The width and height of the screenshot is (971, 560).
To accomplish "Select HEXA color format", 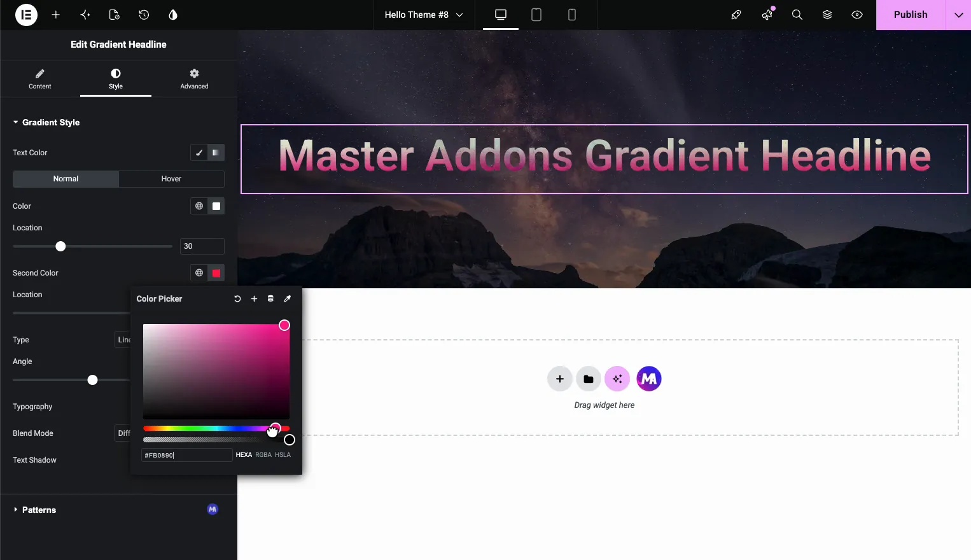I will (244, 455).
